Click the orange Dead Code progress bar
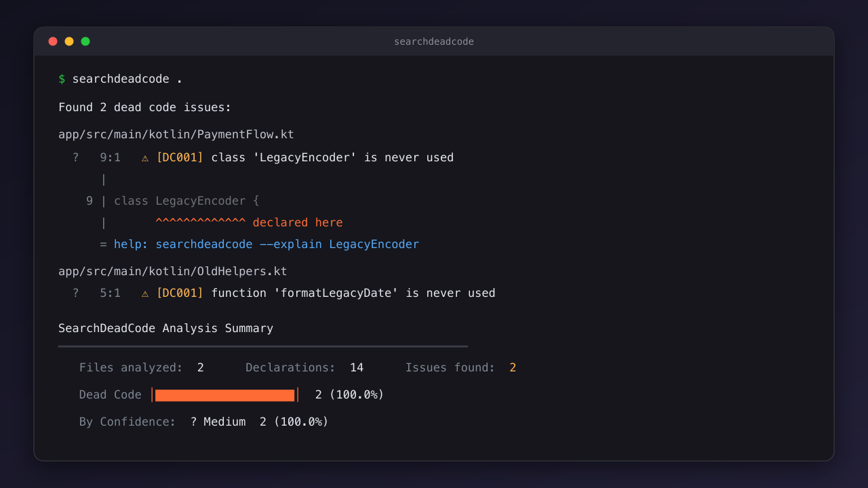Screen dimensions: 868x488 224,395
